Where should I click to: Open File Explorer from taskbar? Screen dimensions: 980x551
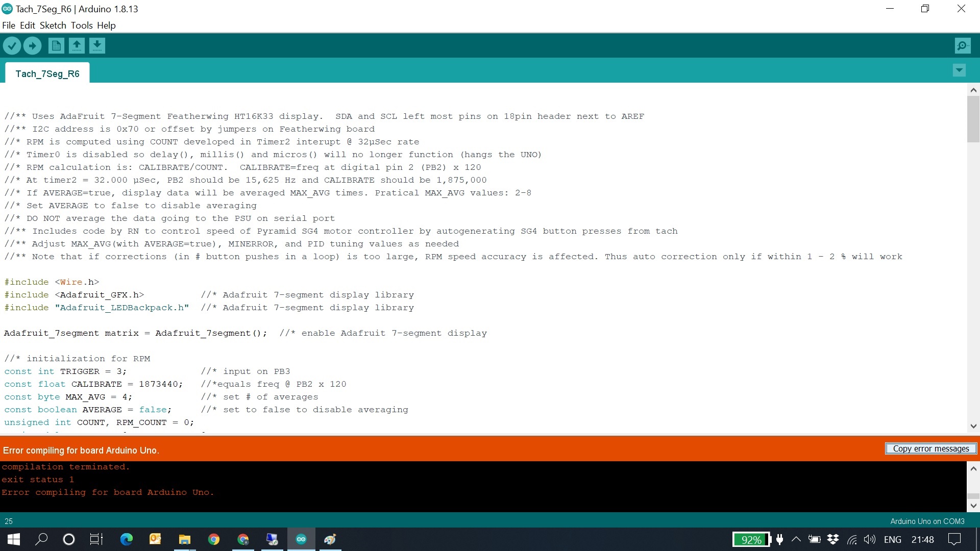coord(184,539)
